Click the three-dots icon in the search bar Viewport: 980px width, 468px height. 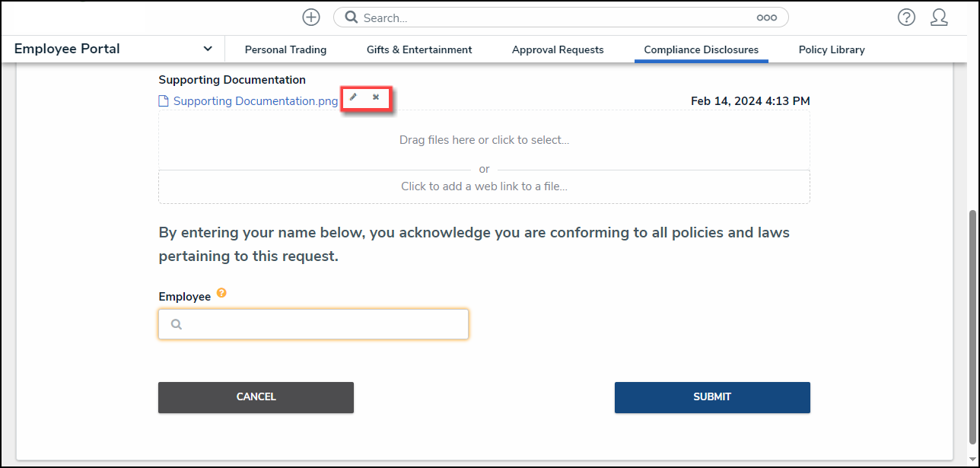coord(766,18)
